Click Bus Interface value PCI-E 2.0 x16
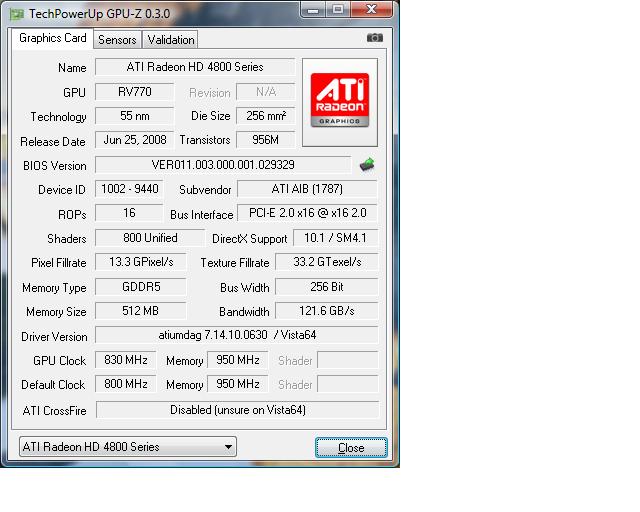This screenshot has width=640, height=512. pyautogui.click(x=307, y=213)
